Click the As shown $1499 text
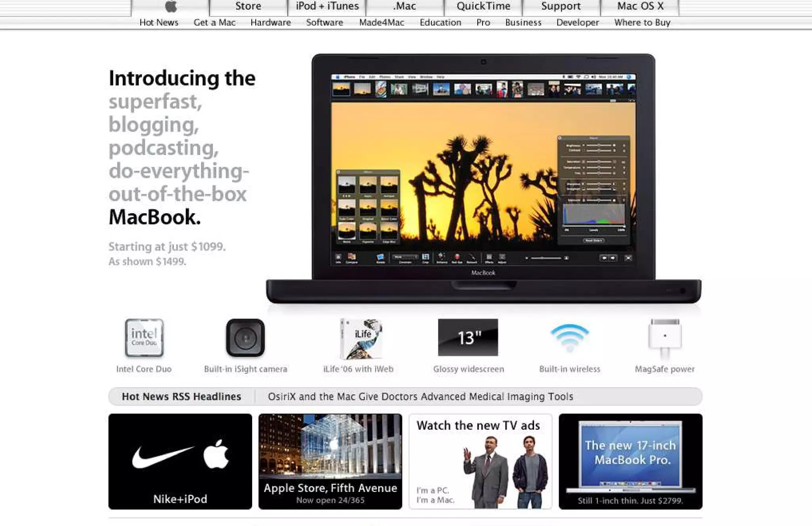The image size is (812, 526). 147,262
